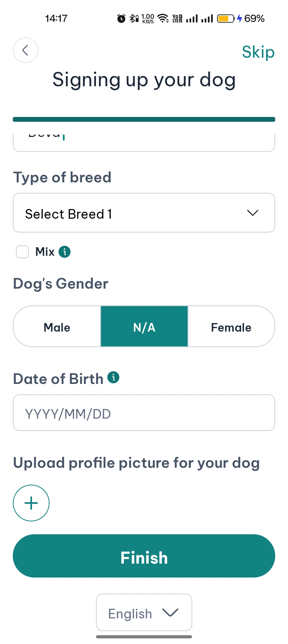Image resolution: width=288 pixels, height=644 pixels.
Task: Select Male as dog's gender
Action: point(57,327)
